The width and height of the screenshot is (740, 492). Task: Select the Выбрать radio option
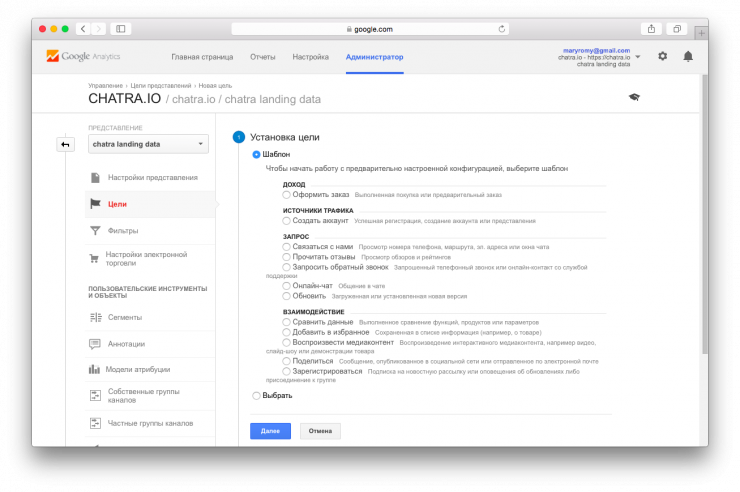pyautogui.click(x=257, y=396)
